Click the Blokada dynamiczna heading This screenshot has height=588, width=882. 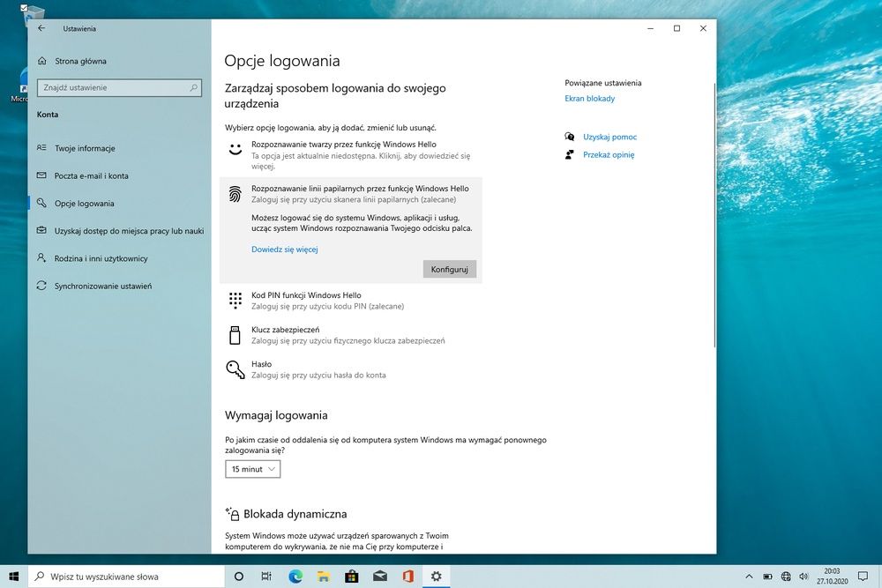coord(295,514)
